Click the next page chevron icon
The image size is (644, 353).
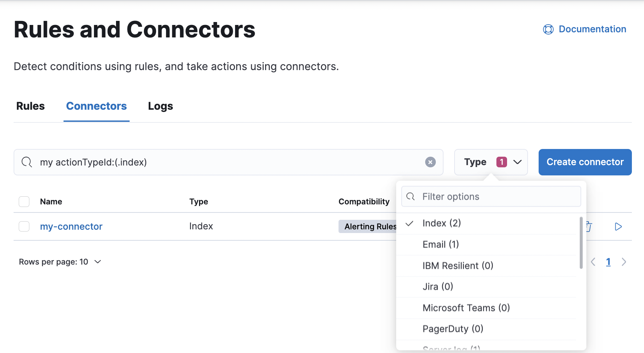[x=624, y=262]
